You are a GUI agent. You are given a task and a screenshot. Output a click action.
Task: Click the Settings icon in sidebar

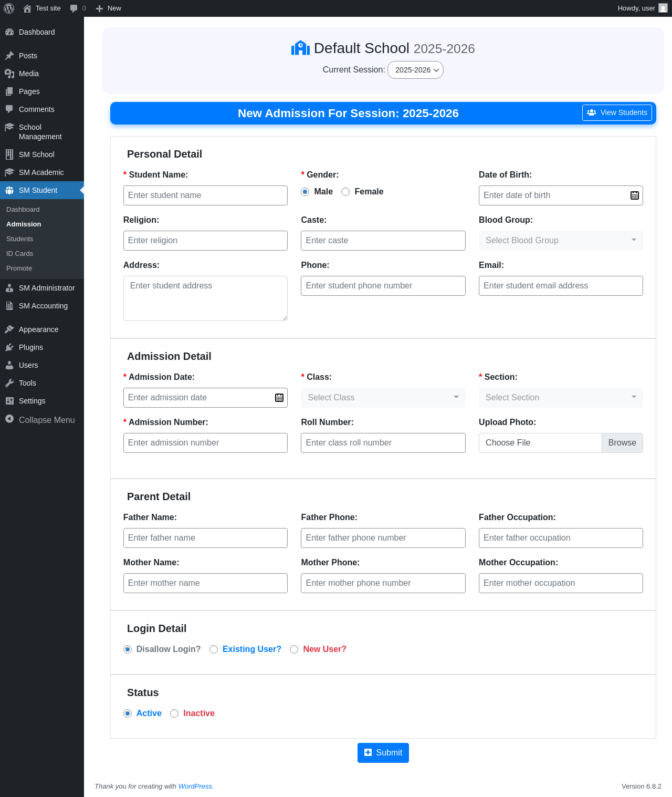point(9,401)
